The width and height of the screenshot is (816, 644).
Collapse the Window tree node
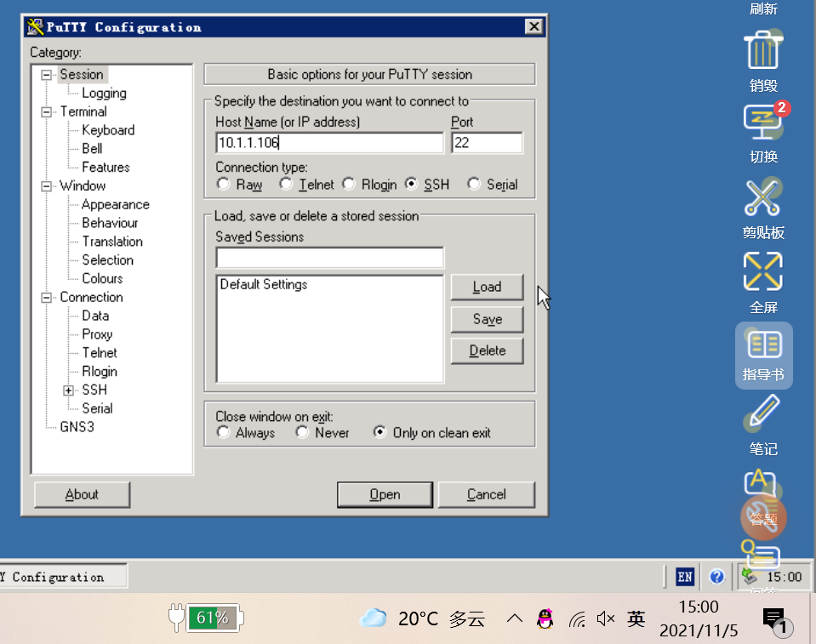[x=46, y=186]
